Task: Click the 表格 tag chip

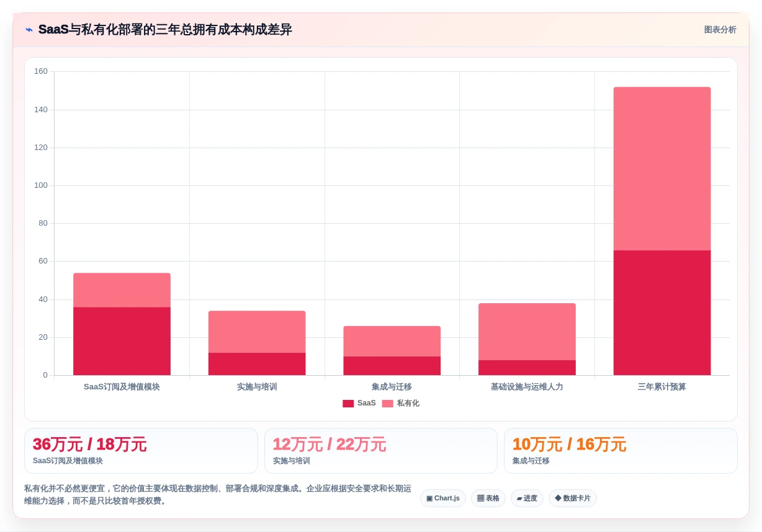Action: (488, 499)
